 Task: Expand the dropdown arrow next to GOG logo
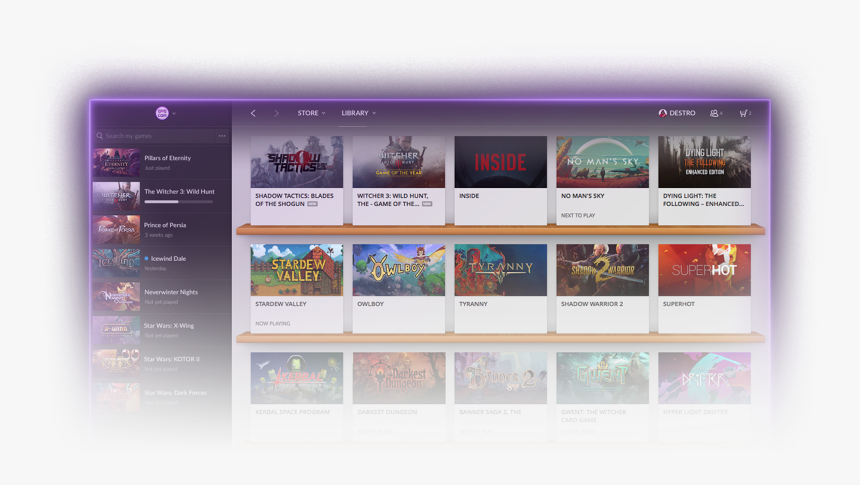coord(174,114)
